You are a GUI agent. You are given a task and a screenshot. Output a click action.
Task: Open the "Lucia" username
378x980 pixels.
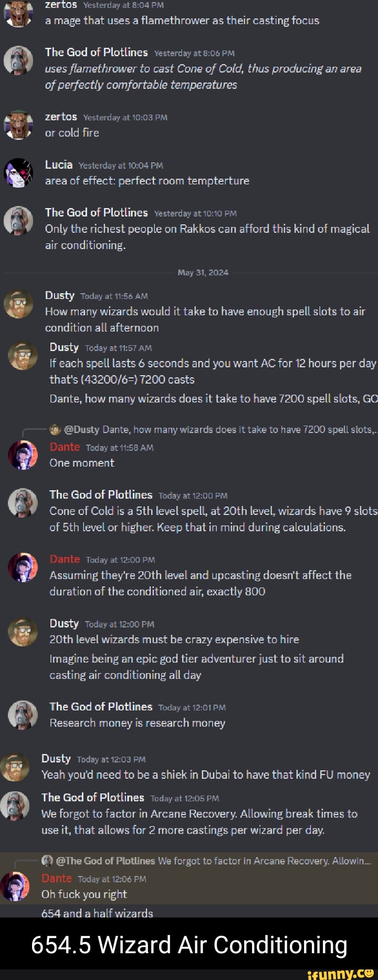click(x=59, y=165)
